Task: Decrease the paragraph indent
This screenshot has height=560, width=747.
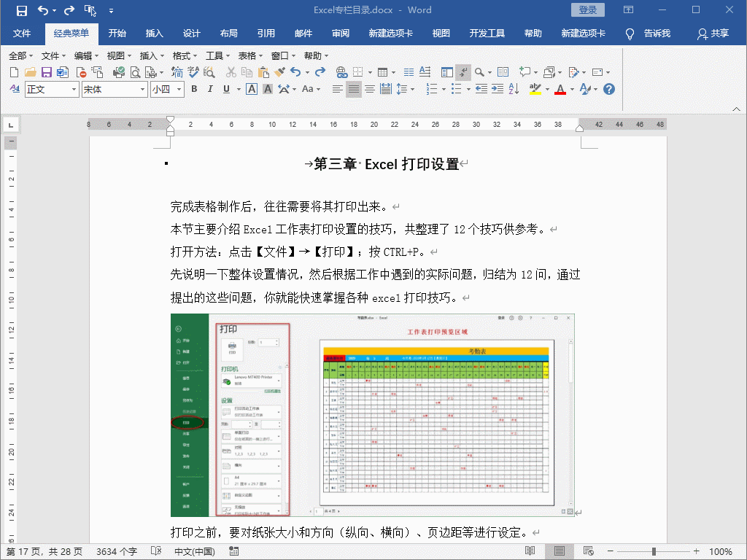Action: 481,89
